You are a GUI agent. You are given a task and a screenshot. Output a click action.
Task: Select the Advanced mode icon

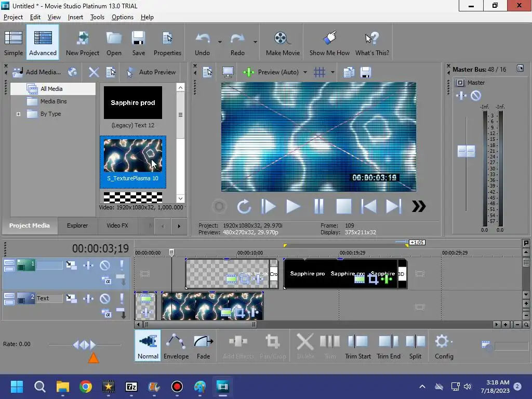(x=43, y=43)
